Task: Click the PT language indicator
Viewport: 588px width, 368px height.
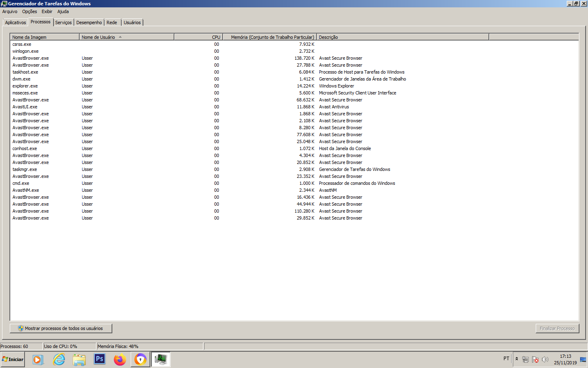Action: [506, 359]
